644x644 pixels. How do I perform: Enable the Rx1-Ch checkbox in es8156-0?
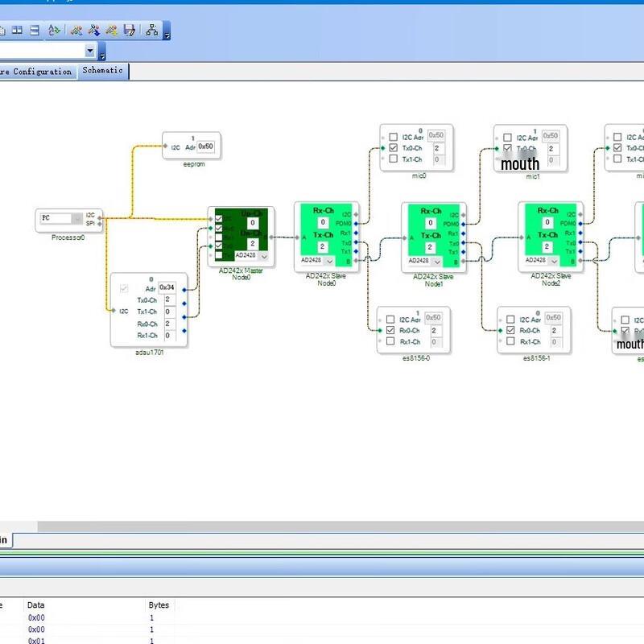tap(390, 341)
